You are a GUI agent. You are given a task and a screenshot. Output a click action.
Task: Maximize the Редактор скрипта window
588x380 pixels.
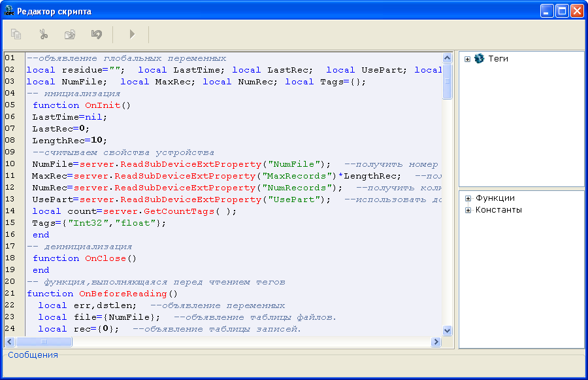[x=562, y=11]
